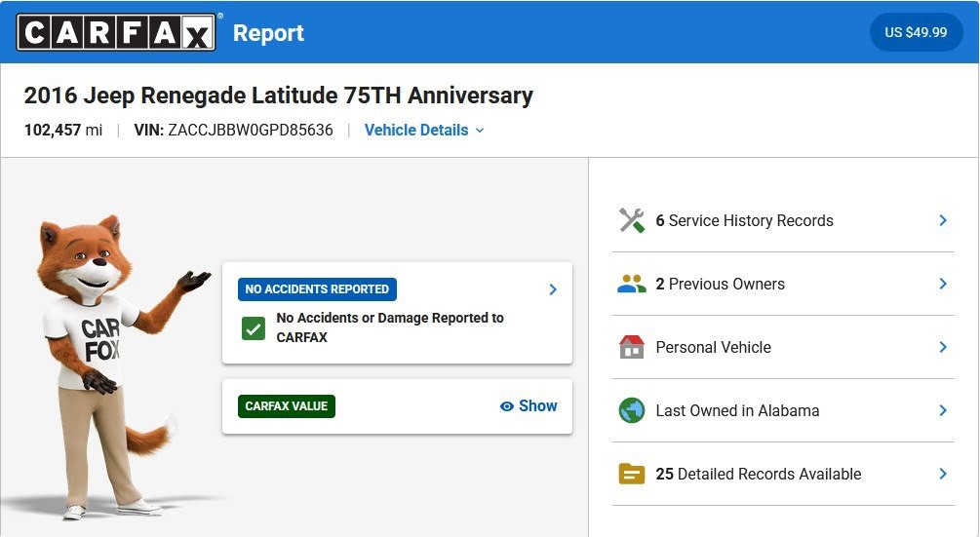Open the No Accidents Reported chevron
This screenshot has height=537, width=980.
(x=553, y=289)
